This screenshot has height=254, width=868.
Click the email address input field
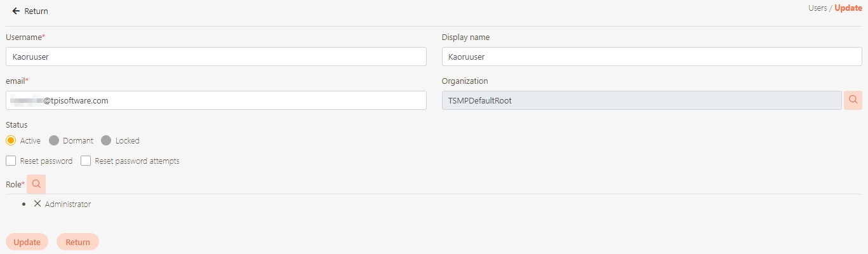point(216,100)
